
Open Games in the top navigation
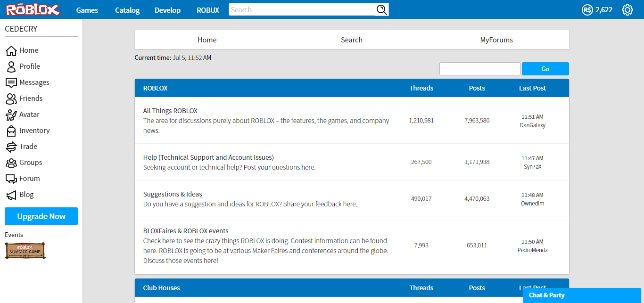[x=87, y=10]
